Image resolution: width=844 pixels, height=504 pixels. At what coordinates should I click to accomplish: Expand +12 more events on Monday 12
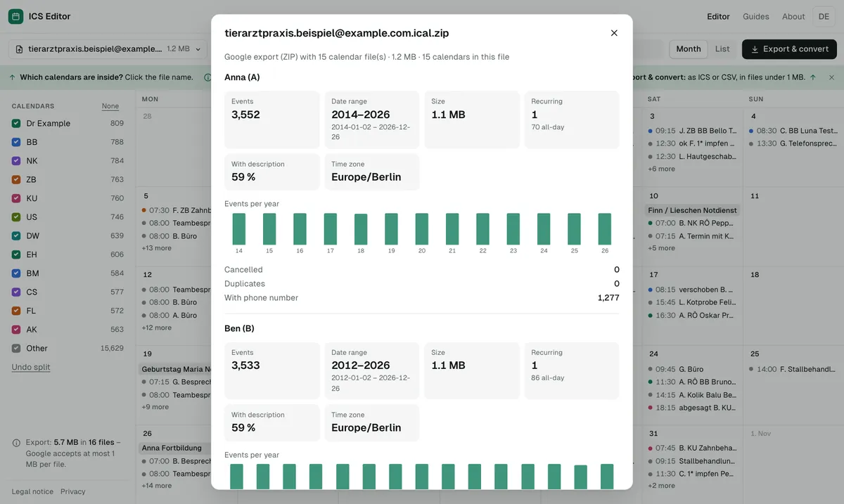[157, 328]
